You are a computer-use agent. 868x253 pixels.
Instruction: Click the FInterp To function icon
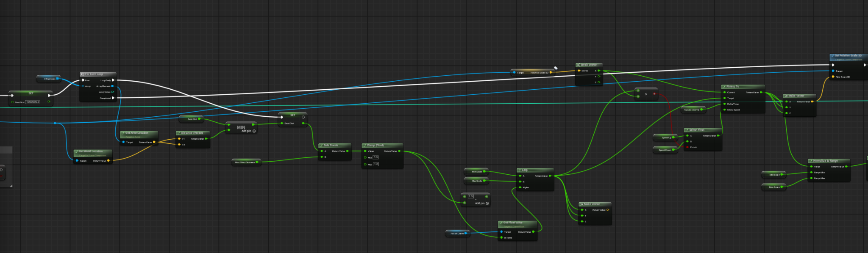pos(724,87)
